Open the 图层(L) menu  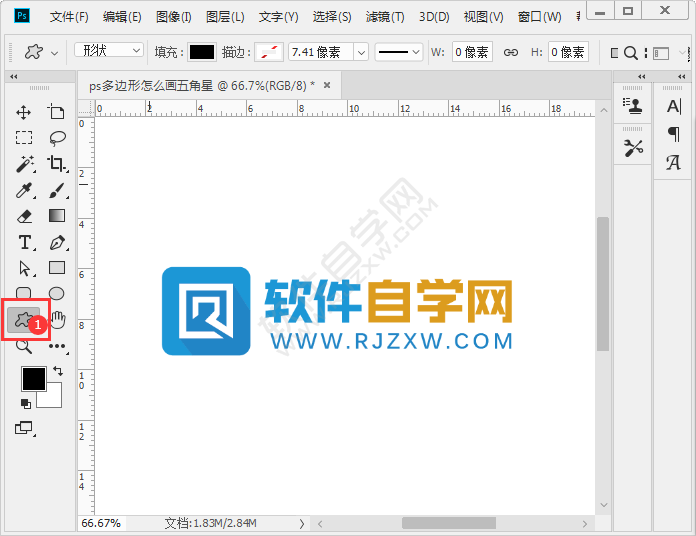click(225, 17)
